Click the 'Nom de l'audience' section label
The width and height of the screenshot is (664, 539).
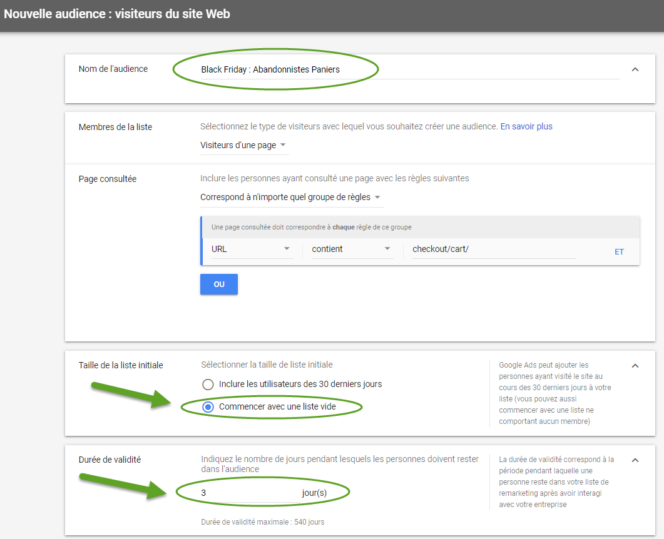(x=113, y=69)
